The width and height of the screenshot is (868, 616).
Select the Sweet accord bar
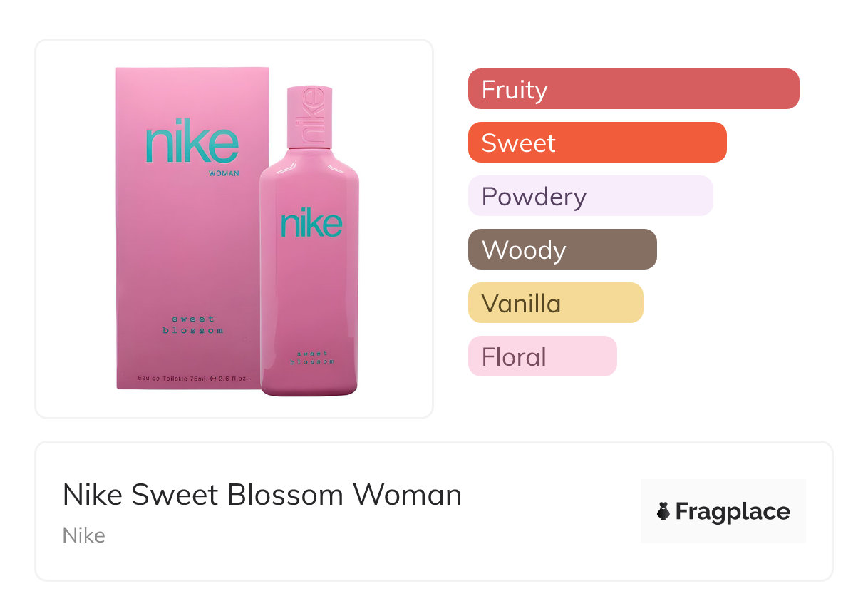pyautogui.click(x=596, y=143)
